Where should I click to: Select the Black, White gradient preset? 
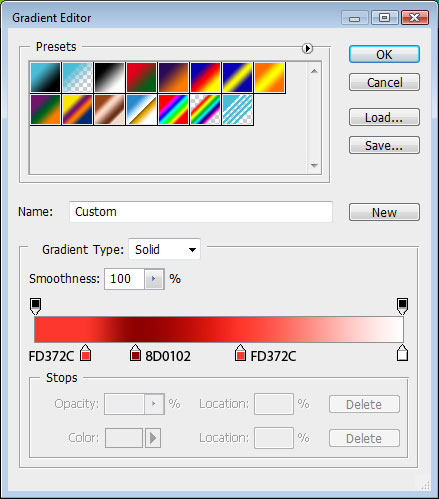coord(109,77)
